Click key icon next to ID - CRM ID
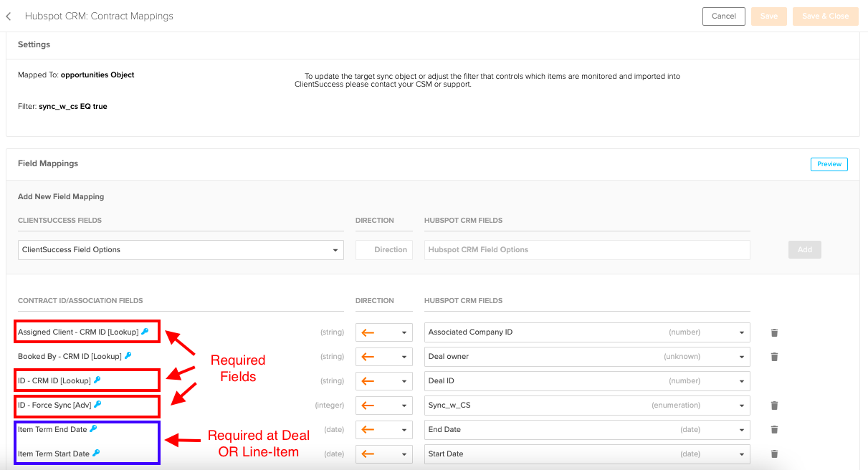The height and width of the screenshot is (470, 868). tap(97, 380)
